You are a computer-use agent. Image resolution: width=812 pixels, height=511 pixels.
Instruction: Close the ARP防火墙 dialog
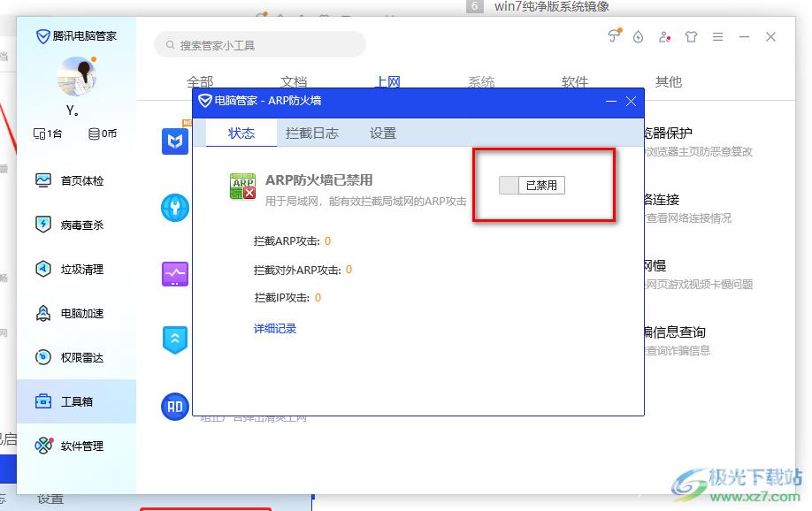coord(631,101)
